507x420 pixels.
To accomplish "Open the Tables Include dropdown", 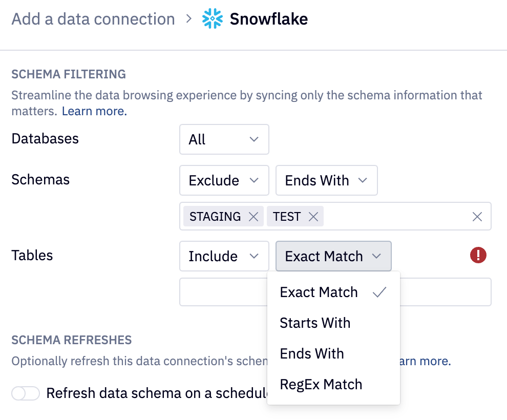I will (x=224, y=256).
